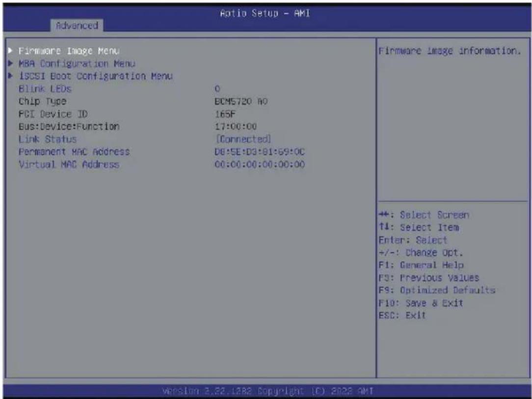Select the Blink LEDs setting label
This screenshot has height=399, width=532.
pyautogui.click(x=45, y=89)
